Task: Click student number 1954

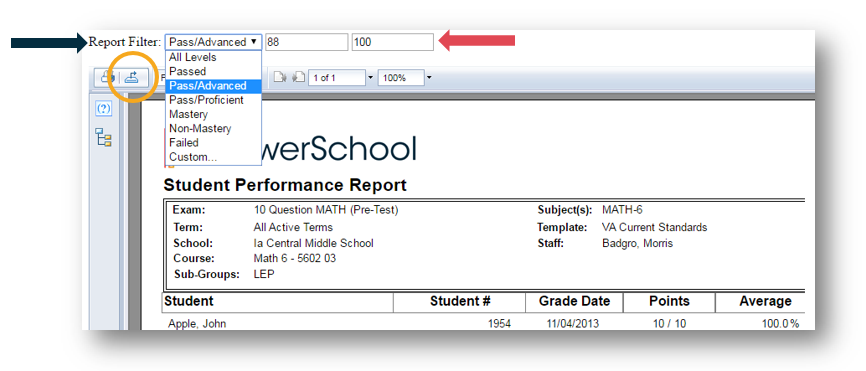Action: [499, 324]
